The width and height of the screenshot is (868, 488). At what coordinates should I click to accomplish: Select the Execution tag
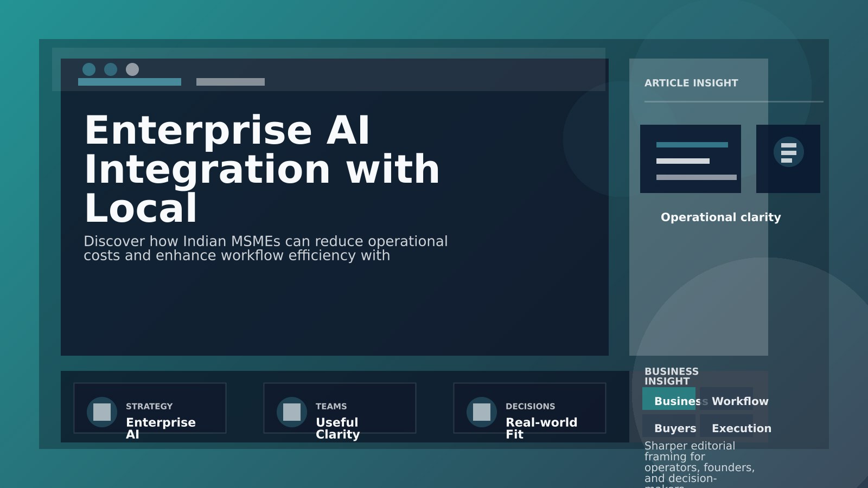click(726, 426)
